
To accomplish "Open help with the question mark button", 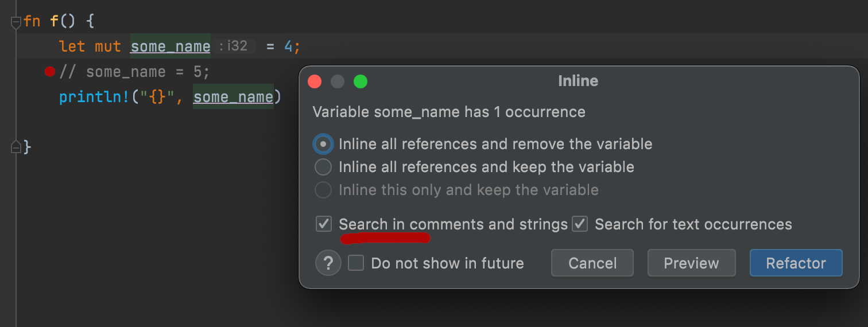I will (x=328, y=263).
